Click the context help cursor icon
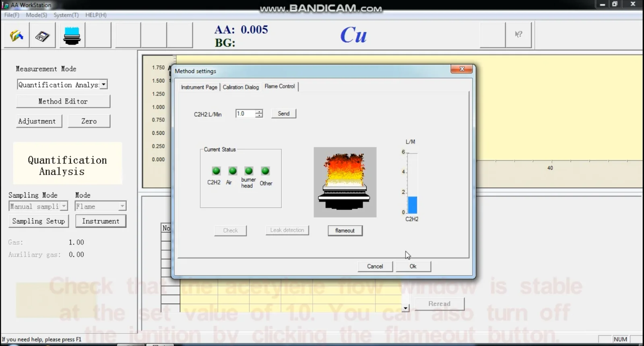This screenshot has height=346, width=644. [518, 35]
